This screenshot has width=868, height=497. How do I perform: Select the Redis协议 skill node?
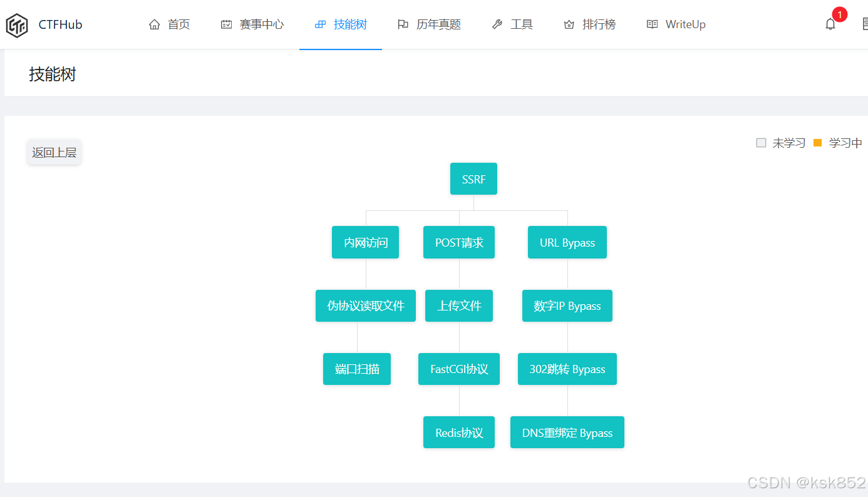pyautogui.click(x=459, y=432)
